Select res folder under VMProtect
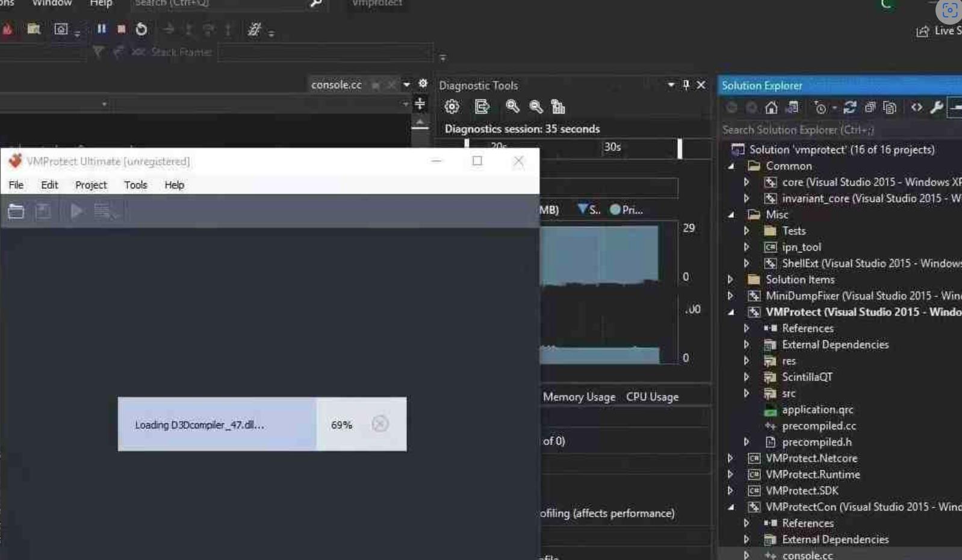The height and width of the screenshot is (560, 962). tap(789, 361)
